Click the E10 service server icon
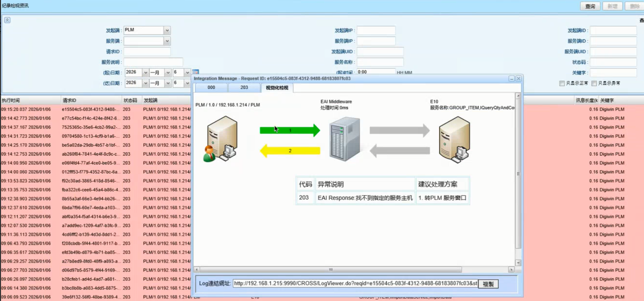This screenshot has width=644, height=301. pyautogui.click(x=454, y=139)
